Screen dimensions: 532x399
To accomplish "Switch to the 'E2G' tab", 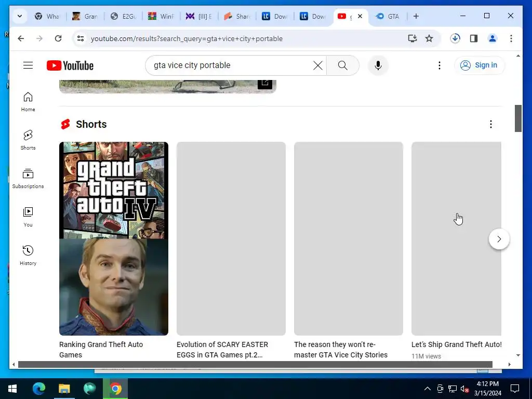I will (x=124, y=16).
